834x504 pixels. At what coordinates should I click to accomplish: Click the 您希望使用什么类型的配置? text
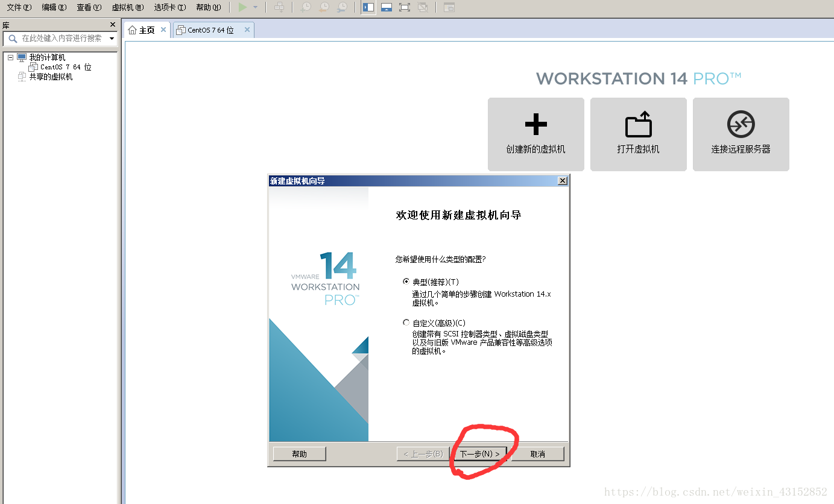click(x=441, y=259)
